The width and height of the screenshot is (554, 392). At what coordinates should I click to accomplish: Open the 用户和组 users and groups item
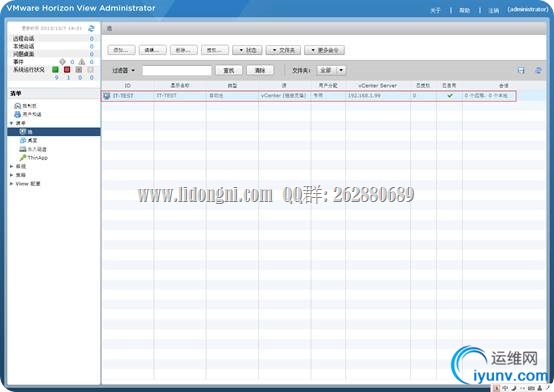click(x=28, y=114)
